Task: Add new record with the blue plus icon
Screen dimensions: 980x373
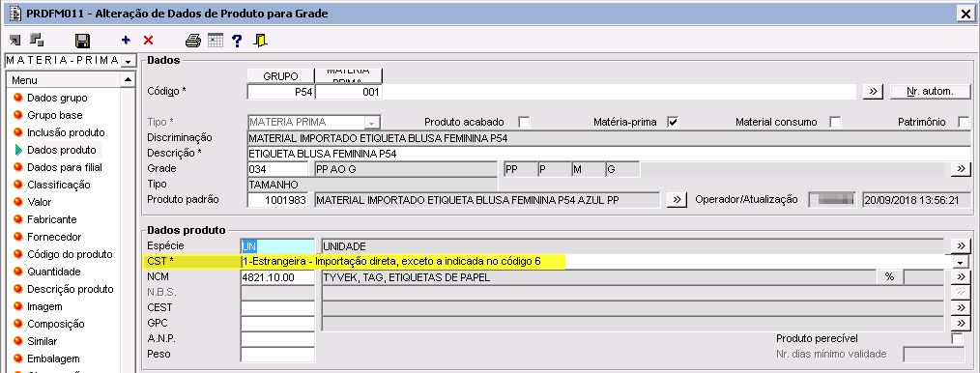Action: [126, 41]
